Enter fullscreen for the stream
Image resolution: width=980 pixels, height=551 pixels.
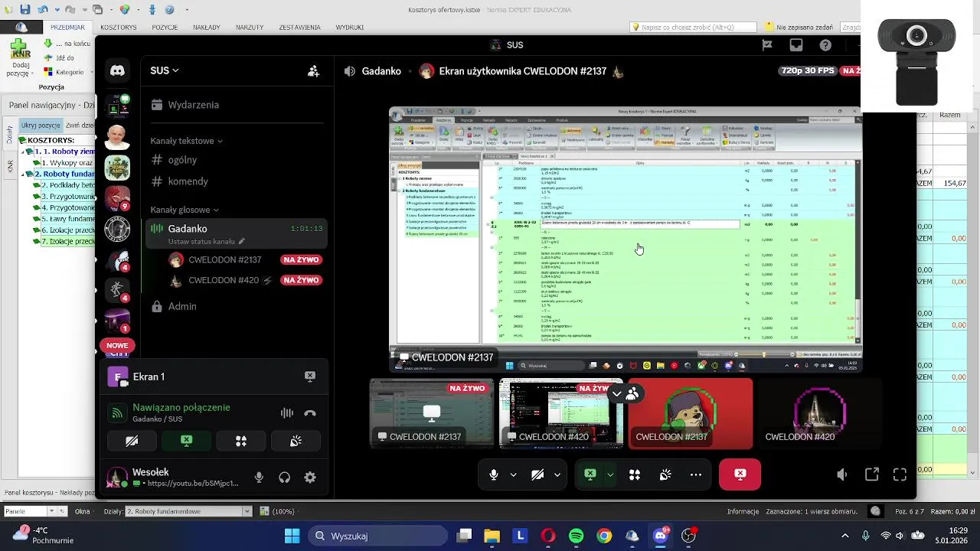[900, 474]
